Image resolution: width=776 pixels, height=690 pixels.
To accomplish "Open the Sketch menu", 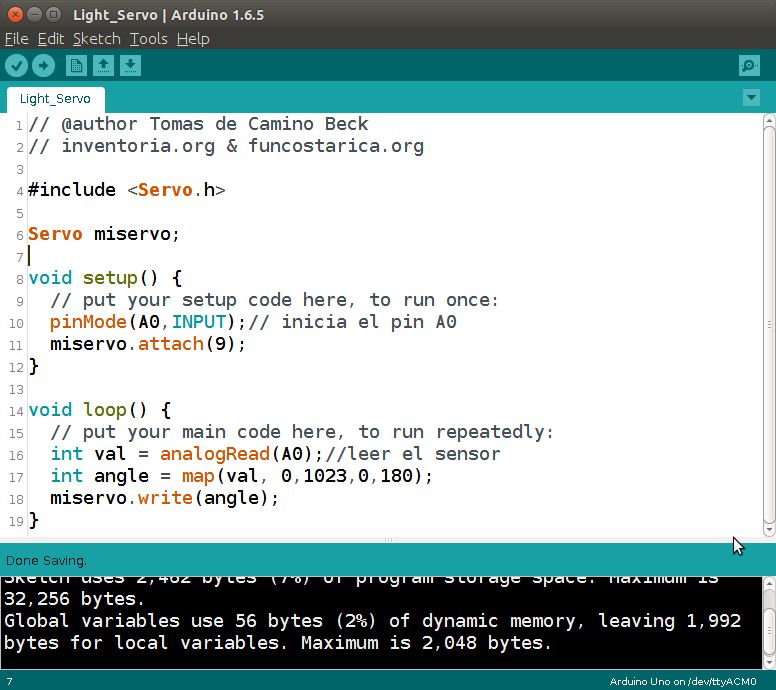I will click(97, 39).
